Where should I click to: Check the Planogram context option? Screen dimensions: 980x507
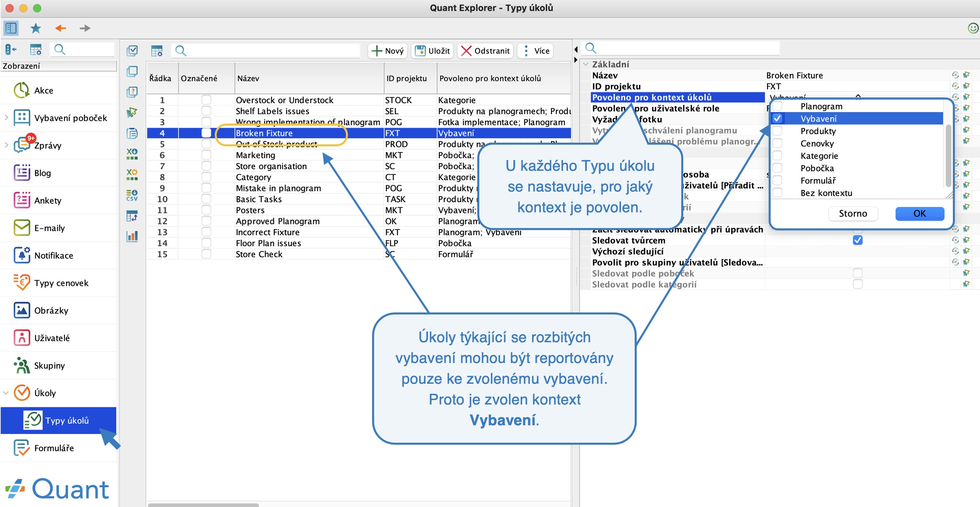pos(777,106)
